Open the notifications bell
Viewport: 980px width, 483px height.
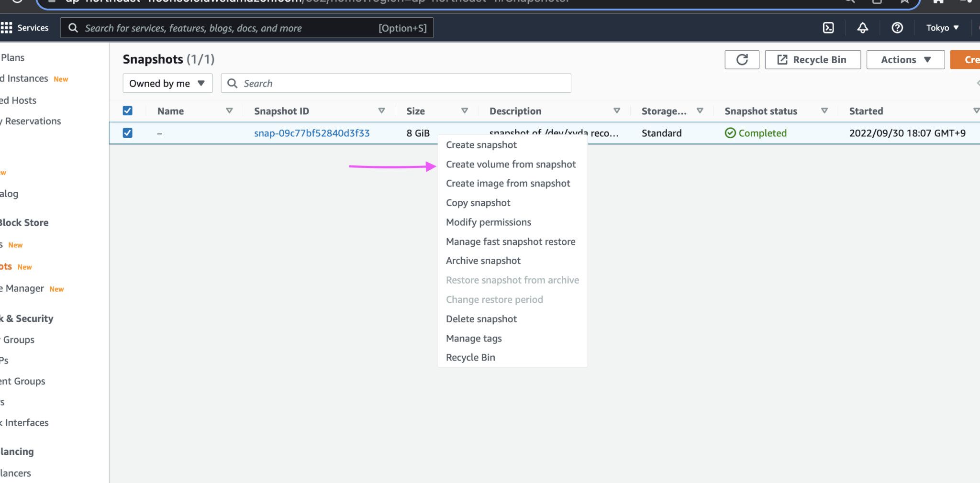[862, 28]
